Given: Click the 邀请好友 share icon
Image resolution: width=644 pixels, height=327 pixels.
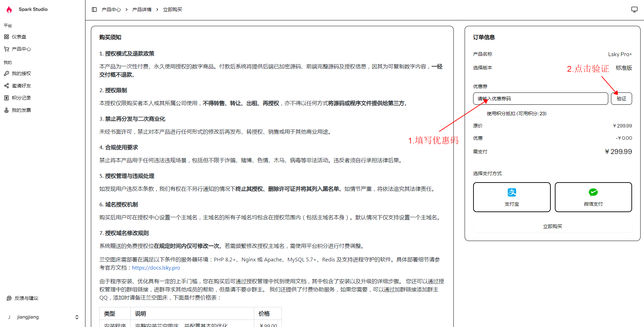Looking at the screenshot, I should point(6,86).
